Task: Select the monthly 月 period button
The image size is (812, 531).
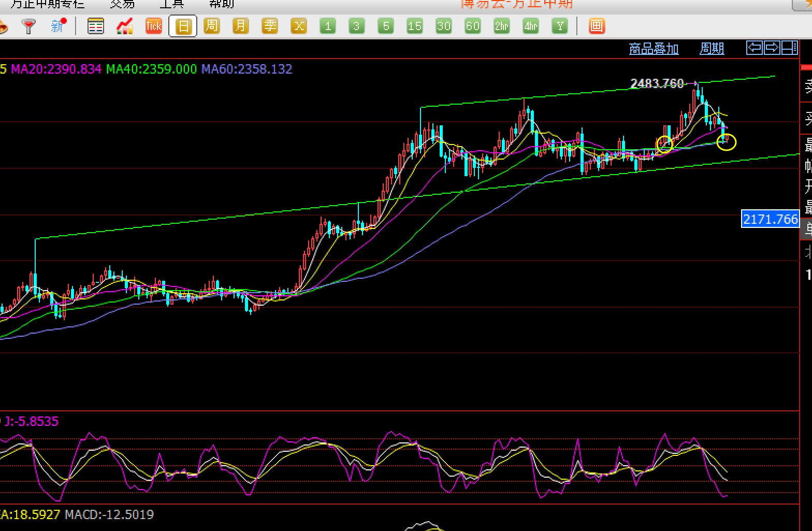Action: click(x=240, y=26)
